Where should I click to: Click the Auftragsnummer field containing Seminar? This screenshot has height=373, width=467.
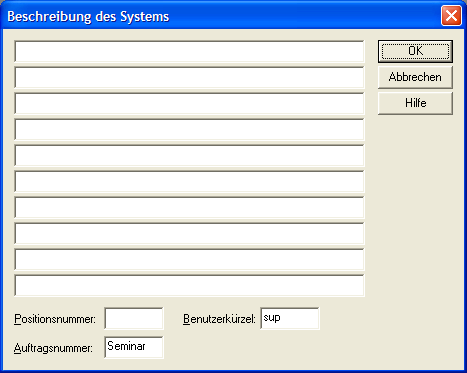(134, 347)
